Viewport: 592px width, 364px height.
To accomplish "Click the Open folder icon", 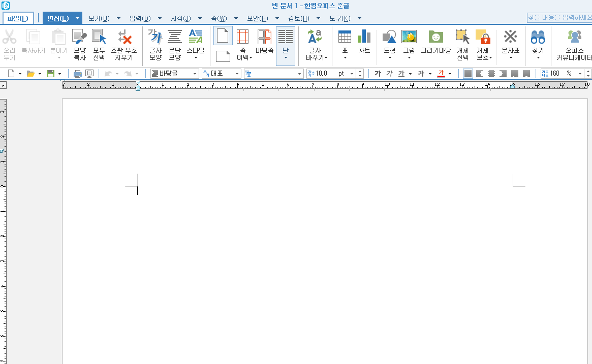I will pos(30,74).
